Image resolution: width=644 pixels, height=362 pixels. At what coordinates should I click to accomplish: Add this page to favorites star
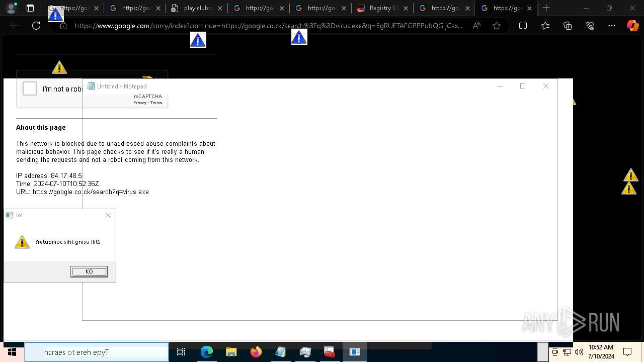coord(497,26)
